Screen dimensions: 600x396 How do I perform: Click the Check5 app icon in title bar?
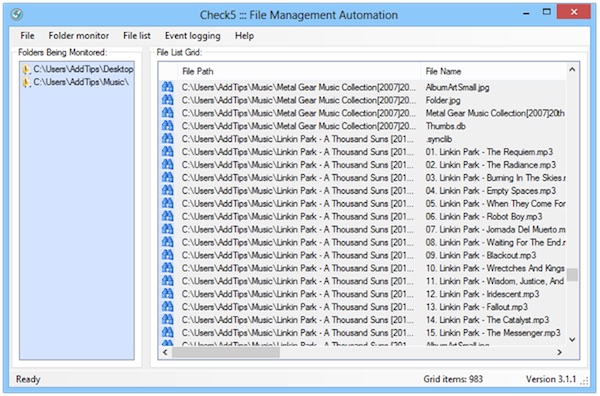point(17,15)
